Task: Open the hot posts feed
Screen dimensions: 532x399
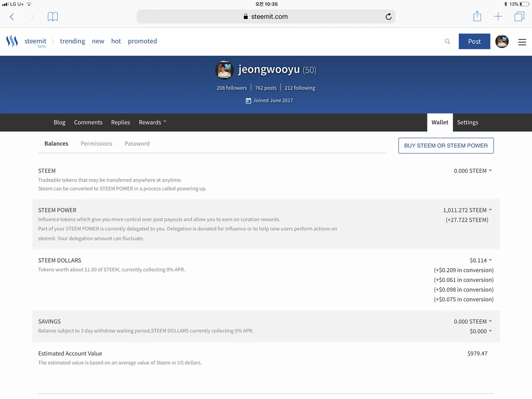Action: coord(116,41)
